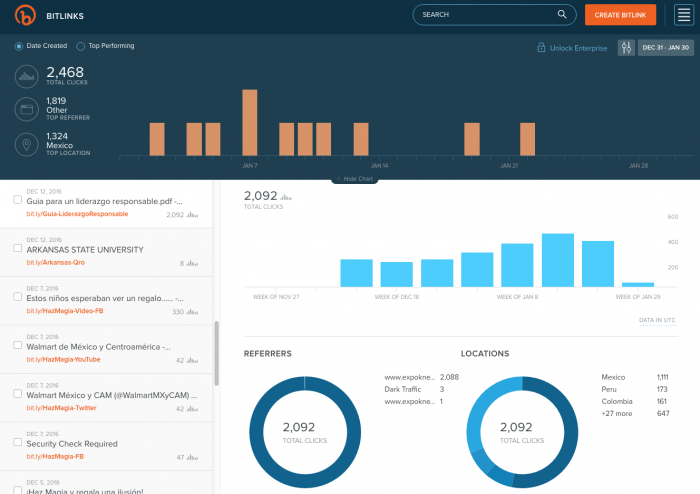700x494 pixels.
Task: Click the referrers donut chart ring
Action: point(256,432)
